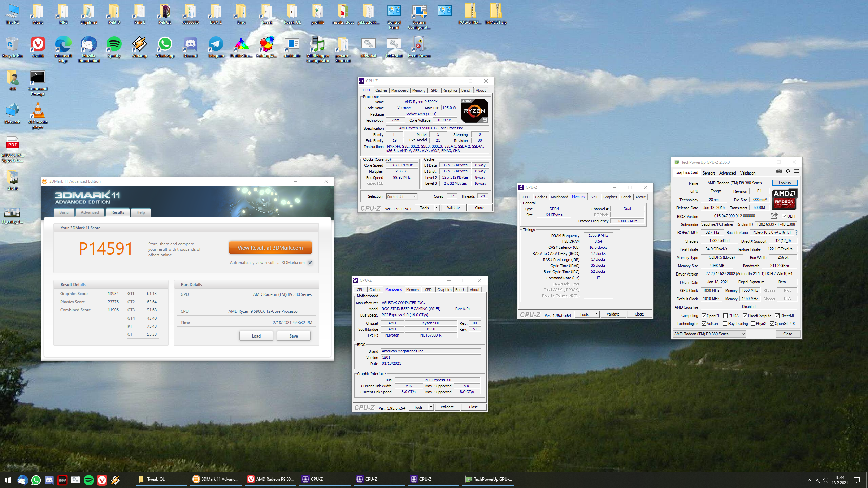
Task: Open the Vivaldi desktop shortcut
Action: coord(38,47)
